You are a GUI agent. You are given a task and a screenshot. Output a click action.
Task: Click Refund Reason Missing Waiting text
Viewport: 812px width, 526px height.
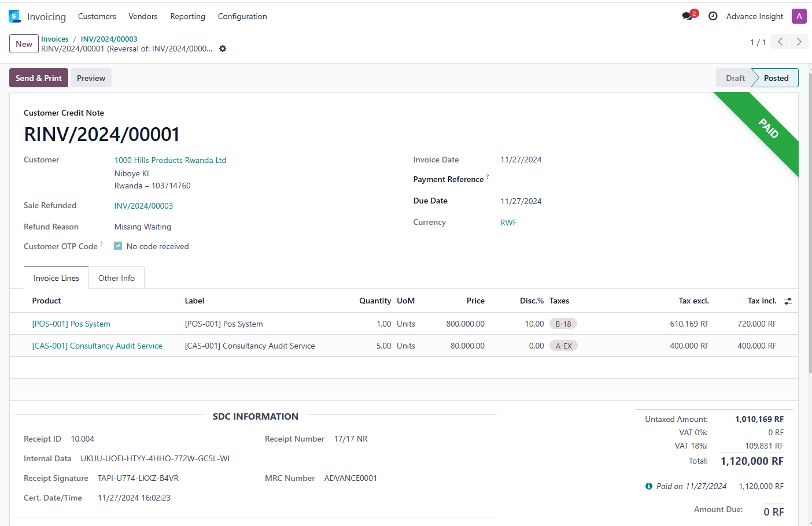pos(143,227)
